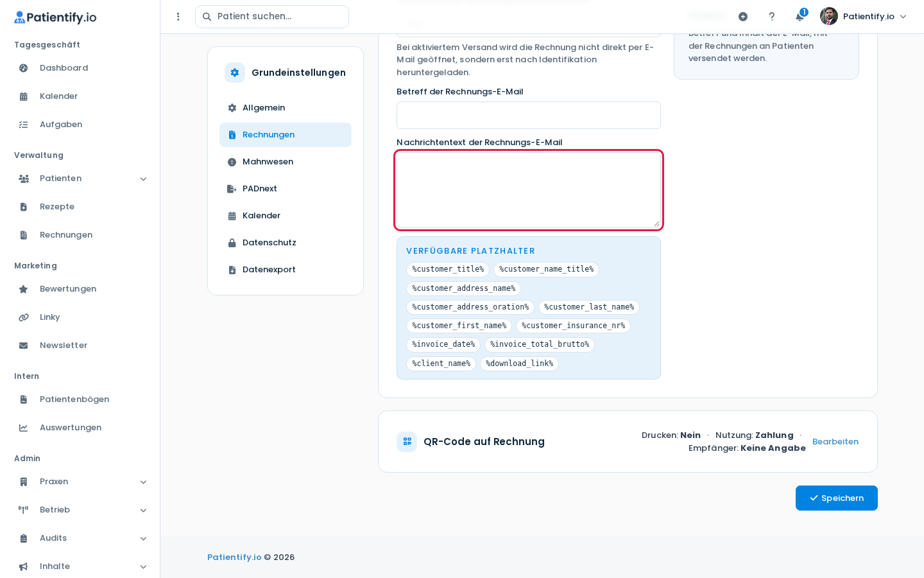Insert the %invoice_date% placeholder
The image size is (924, 578).
443,345
